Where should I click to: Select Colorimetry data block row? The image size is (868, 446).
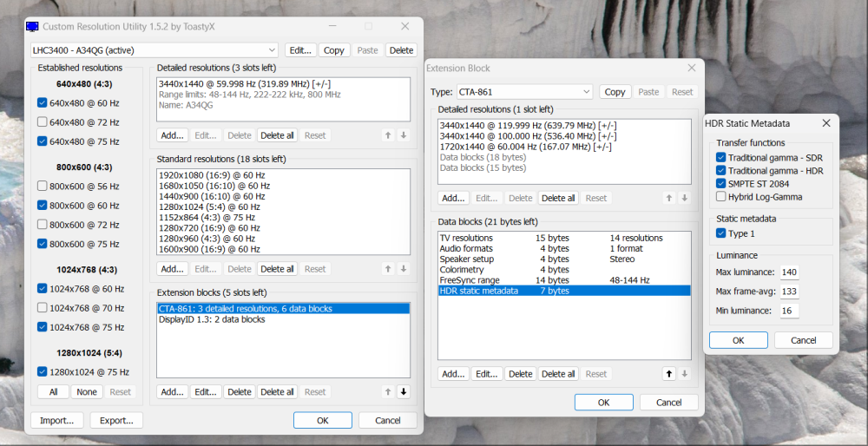click(564, 270)
